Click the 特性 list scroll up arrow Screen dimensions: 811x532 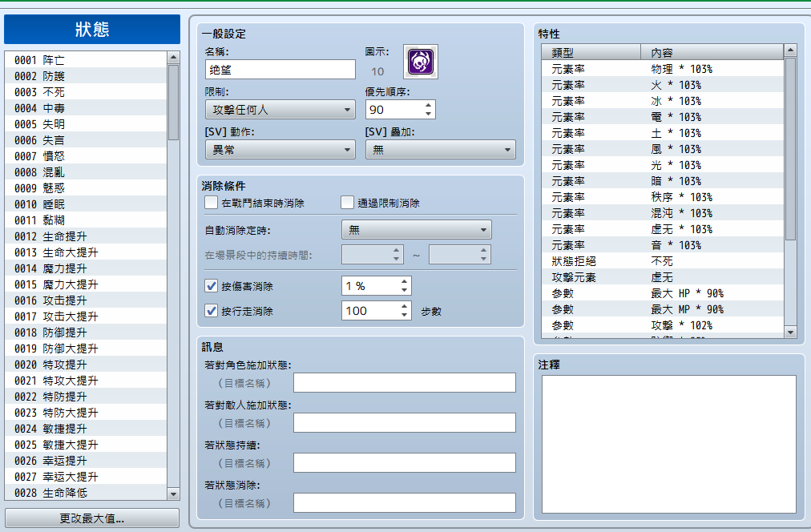coord(790,50)
